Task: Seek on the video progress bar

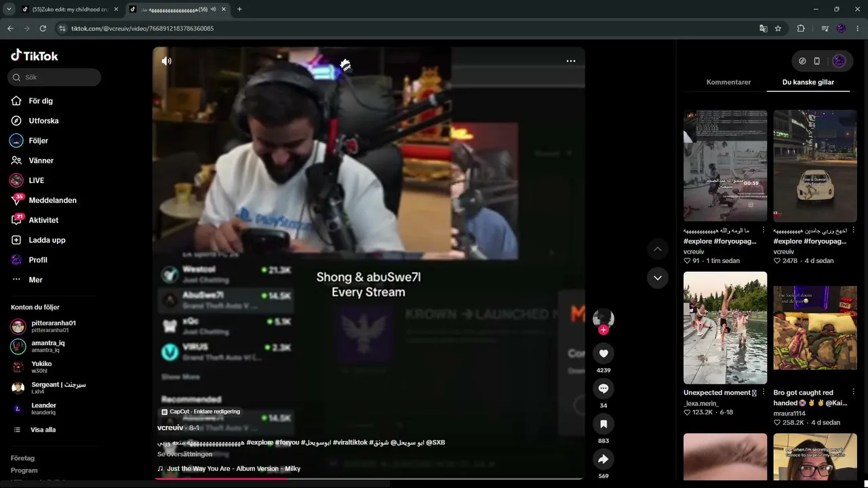Action: coord(368,479)
